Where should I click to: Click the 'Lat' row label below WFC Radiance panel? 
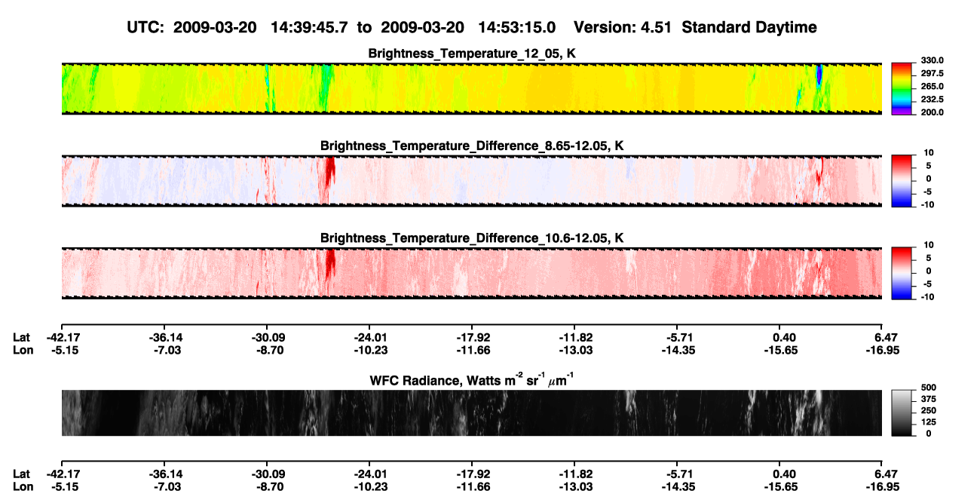pyautogui.click(x=21, y=474)
